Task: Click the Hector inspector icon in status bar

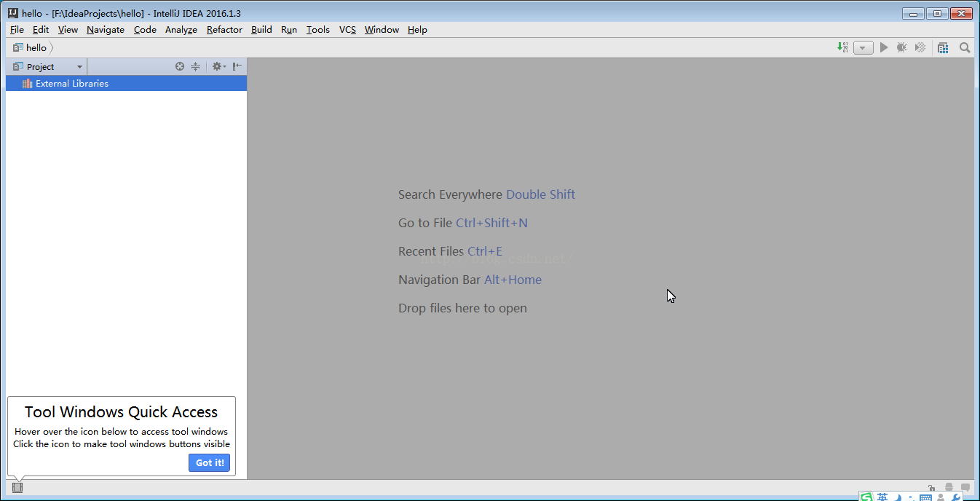Action: [x=949, y=487]
